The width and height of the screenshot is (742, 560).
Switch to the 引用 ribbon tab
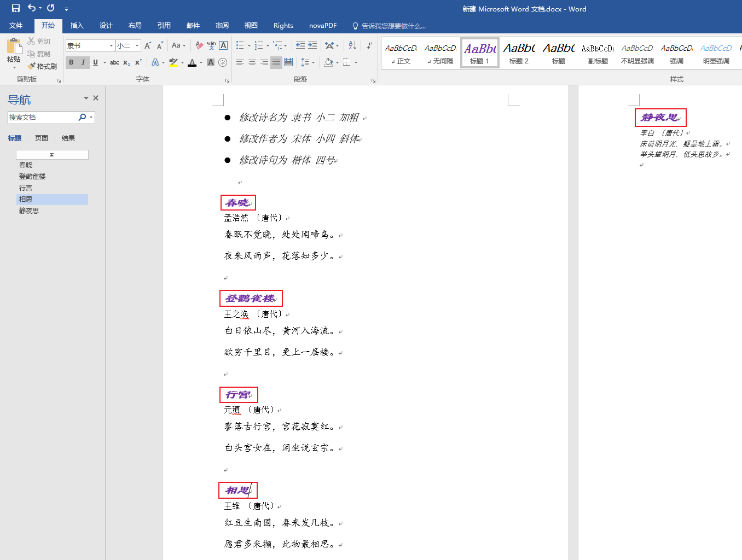(x=164, y=26)
